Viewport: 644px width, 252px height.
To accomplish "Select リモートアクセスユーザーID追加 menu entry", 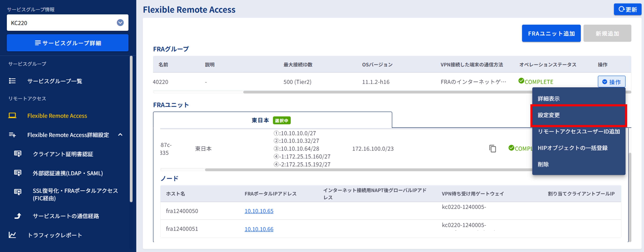I will click(579, 131).
